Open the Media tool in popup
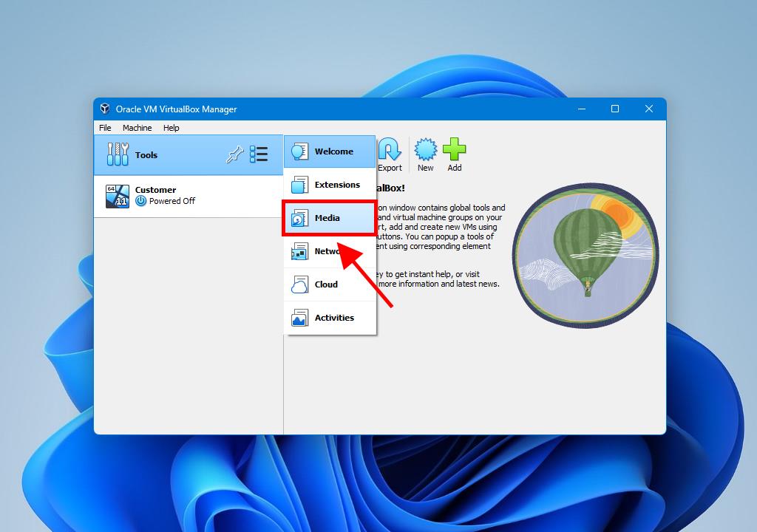The height and width of the screenshot is (532, 757). coord(329,218)
